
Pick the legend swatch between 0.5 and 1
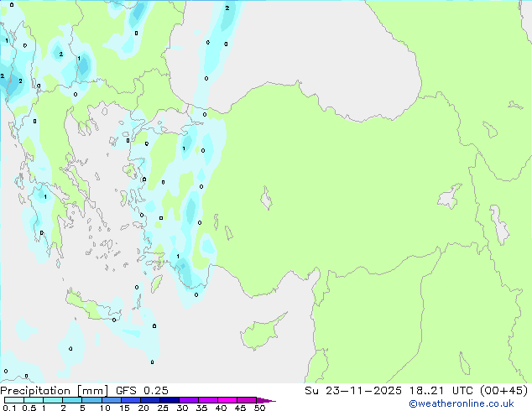pyautogui.click(x=34, y=400)
